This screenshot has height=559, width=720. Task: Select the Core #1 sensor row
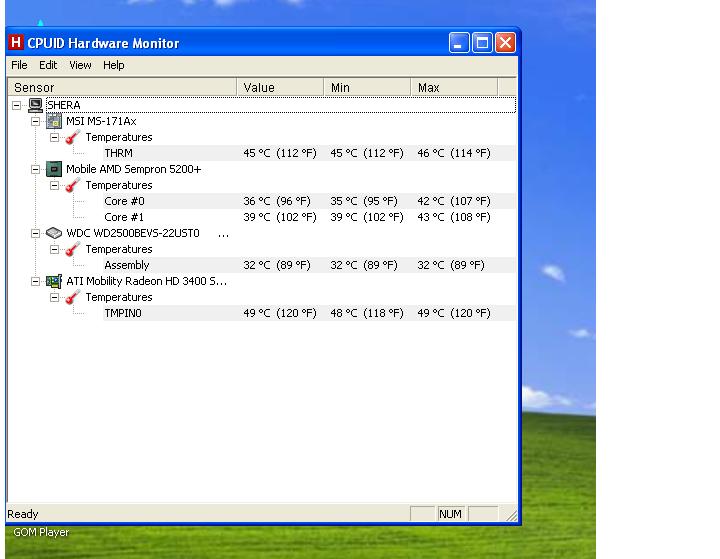pos(309,217)
